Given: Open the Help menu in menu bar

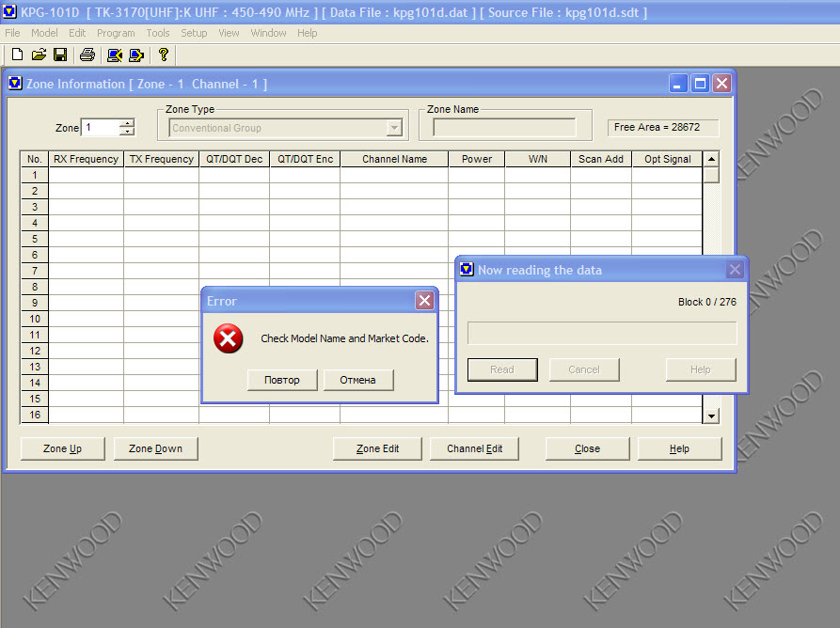Looking at the screenshot, I should [308, 33].
